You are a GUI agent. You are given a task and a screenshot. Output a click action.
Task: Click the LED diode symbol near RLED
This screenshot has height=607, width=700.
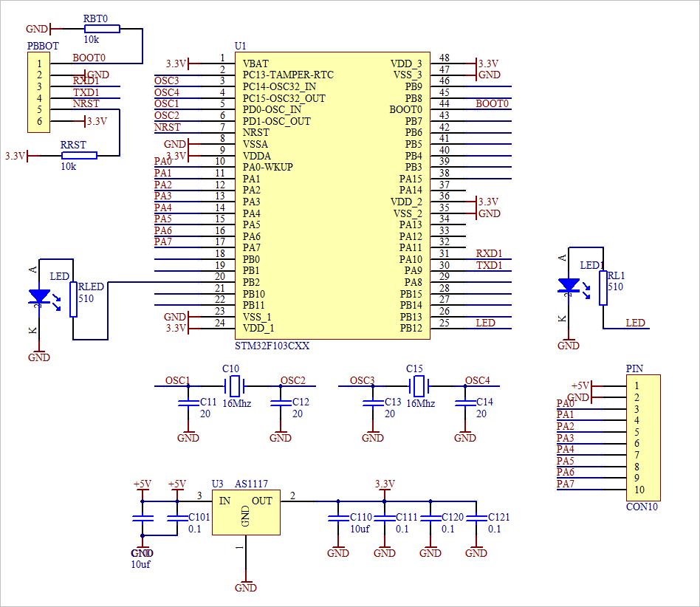point(38,294)
